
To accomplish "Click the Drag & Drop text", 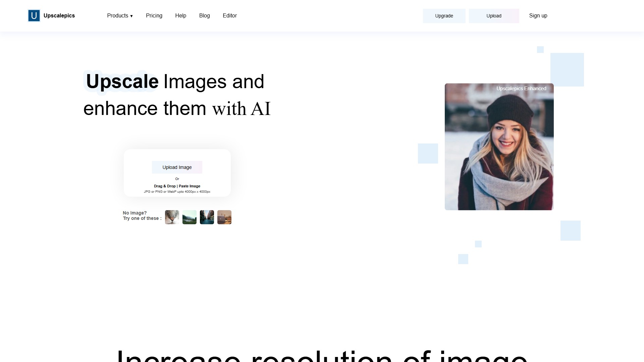I will [164, 186].
